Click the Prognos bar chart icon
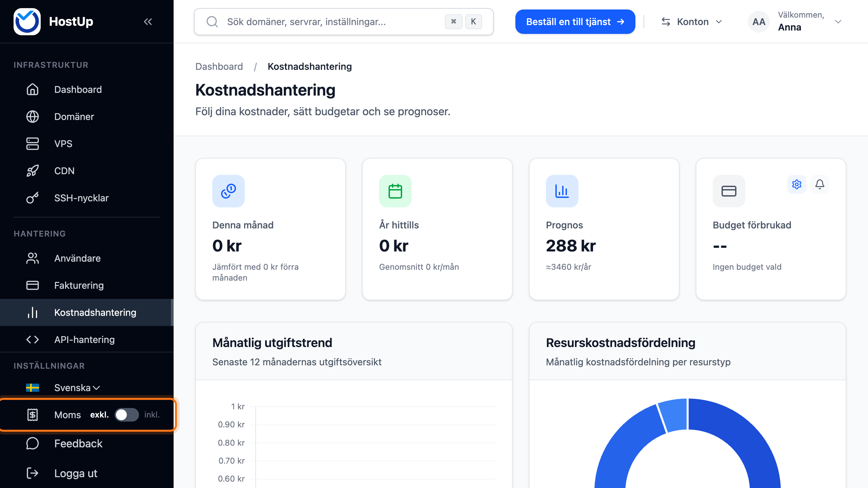This screenshot has height=488, width=868. point(562,191)
